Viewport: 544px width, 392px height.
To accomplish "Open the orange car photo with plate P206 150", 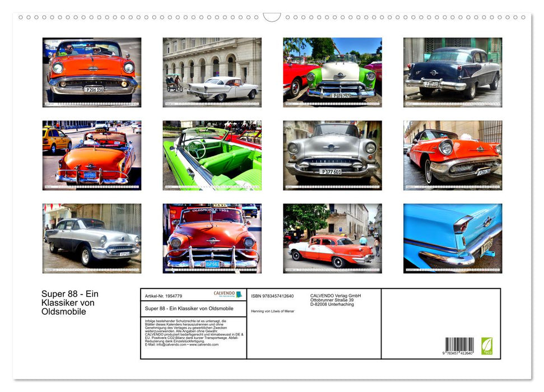I will tap(92, 72).
